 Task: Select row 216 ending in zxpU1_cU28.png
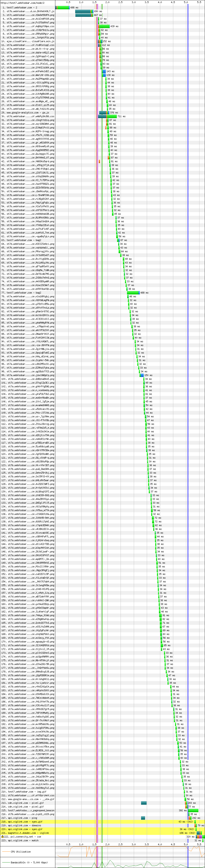coord(28,814)
